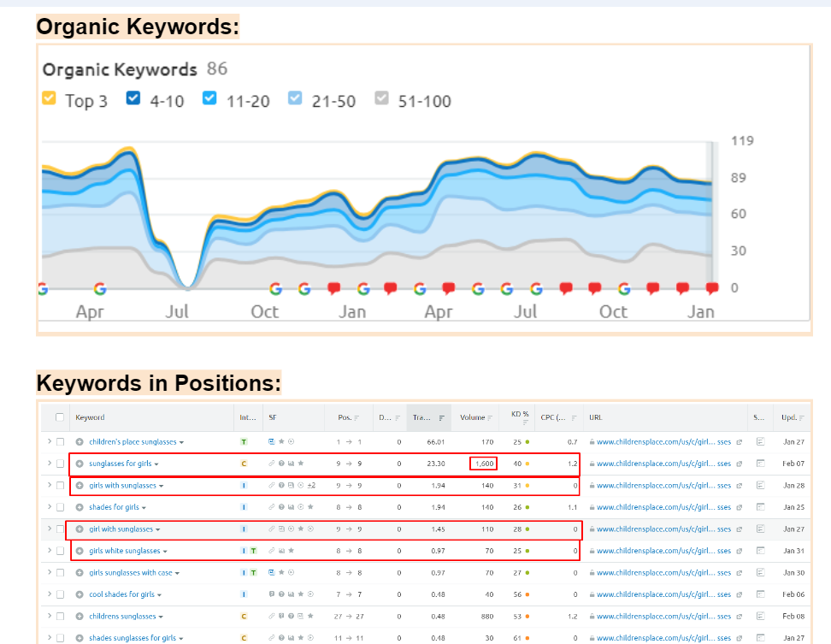View SERP snapshot icon for 'girls sunglasses with case'

click(x=761, y=572)
